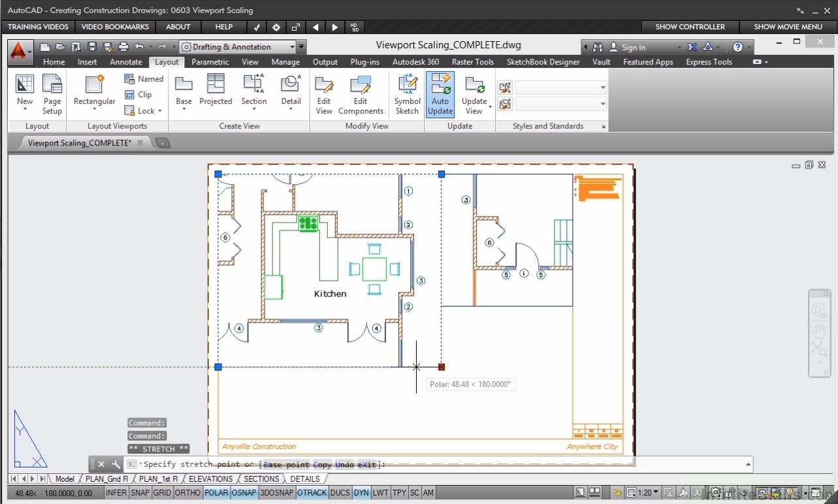Toggle ORTHO mode in status bar

188,493
